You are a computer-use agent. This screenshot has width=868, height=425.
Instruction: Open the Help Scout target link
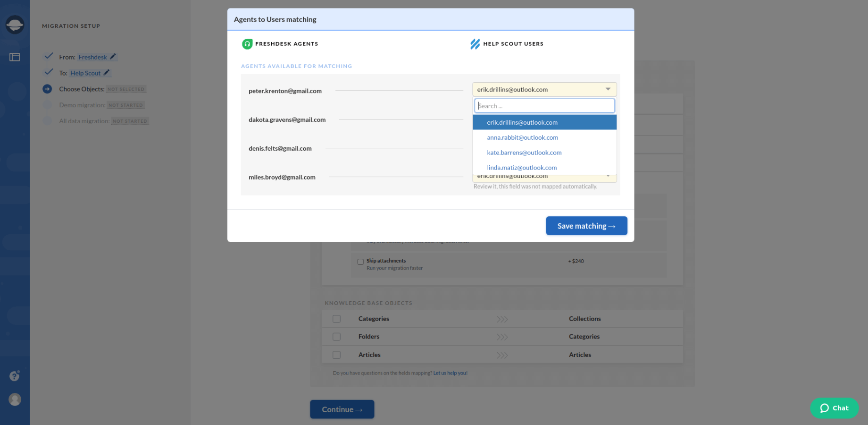pyautogui.click(x=85, y=73)
